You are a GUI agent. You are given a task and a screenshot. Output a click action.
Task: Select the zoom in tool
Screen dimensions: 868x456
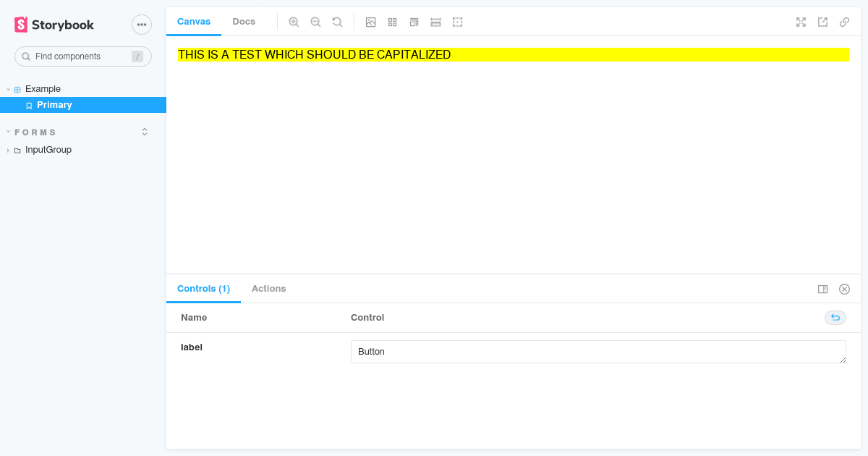click(x=294, y=22)
